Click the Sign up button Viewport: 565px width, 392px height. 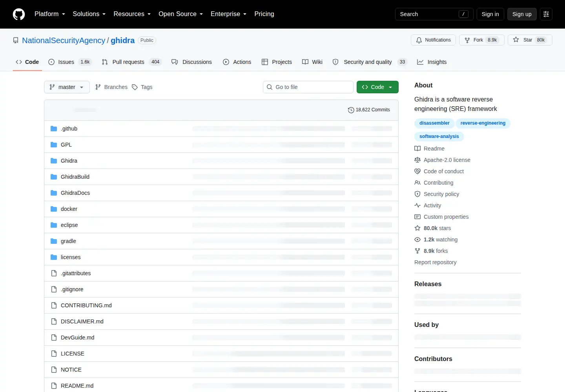pos(522,14)
